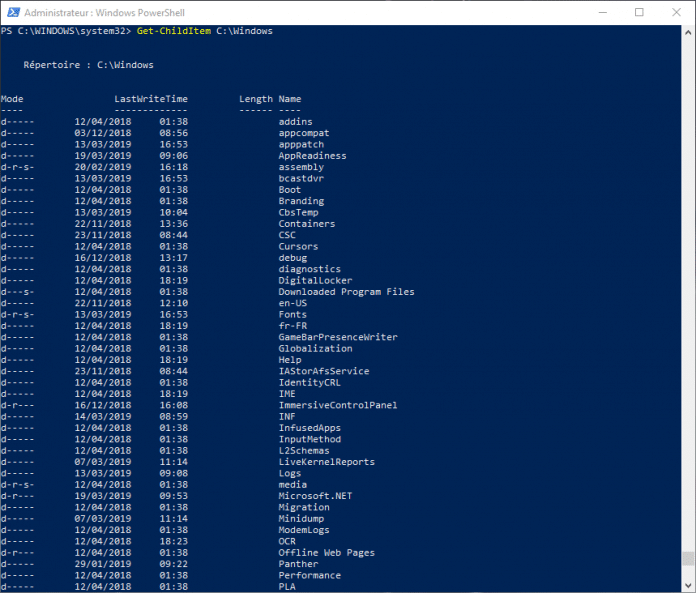Image resolution: width=696 pixels, height=593 pixels.
Task: Click the LastWriteTime column header
Action: click(x=150, y=99)
